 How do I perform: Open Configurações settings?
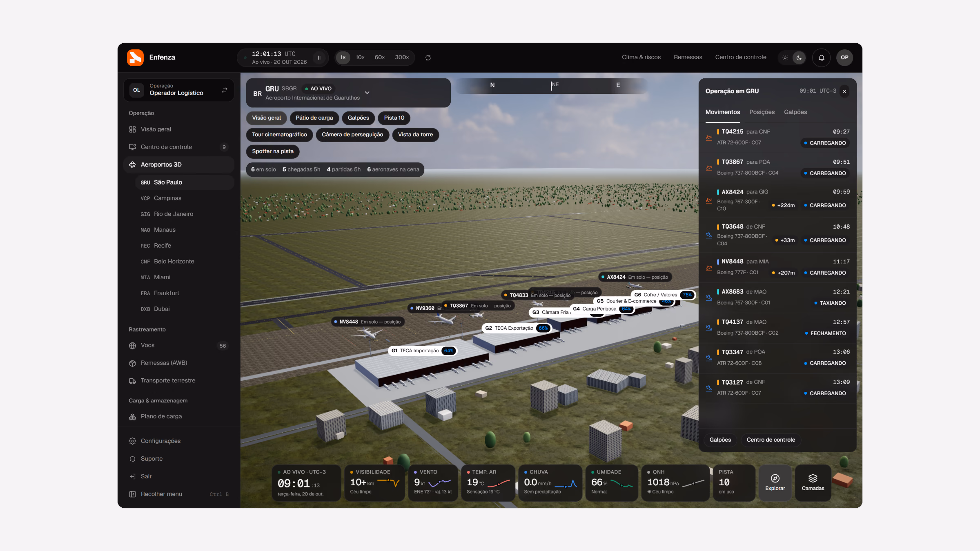coord(179,441)
